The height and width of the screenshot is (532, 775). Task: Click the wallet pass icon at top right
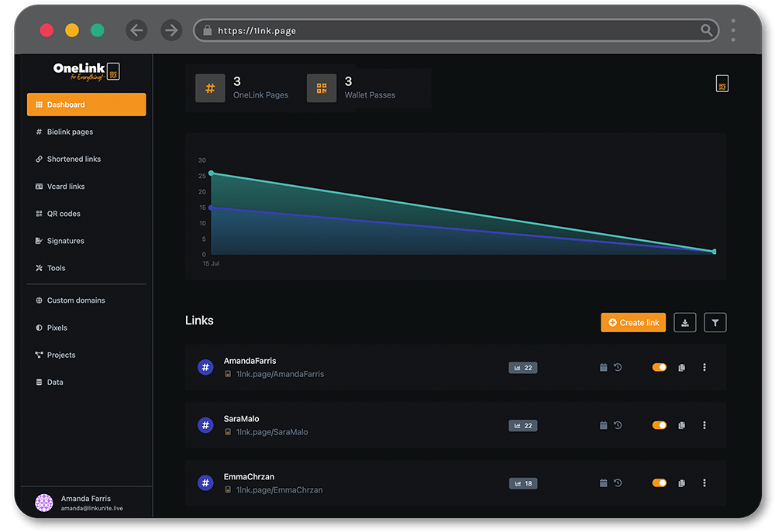coord(722,84)
